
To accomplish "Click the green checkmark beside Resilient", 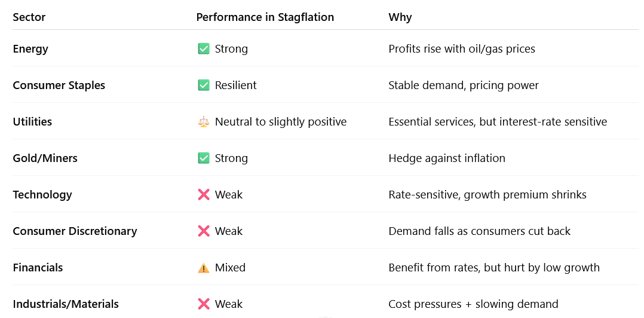I will tap(204, 85).
